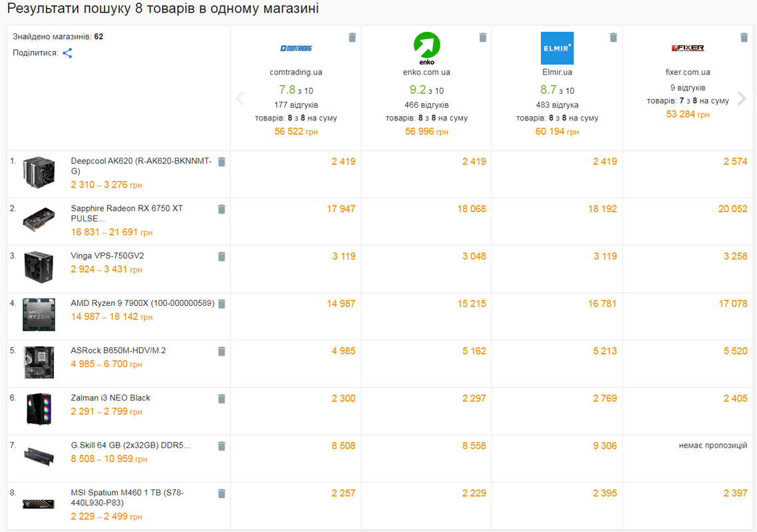Viewport: 757px width, 532px height.
Task: Open fixer.com.ua store name link
Action: [x=687, y=72]
